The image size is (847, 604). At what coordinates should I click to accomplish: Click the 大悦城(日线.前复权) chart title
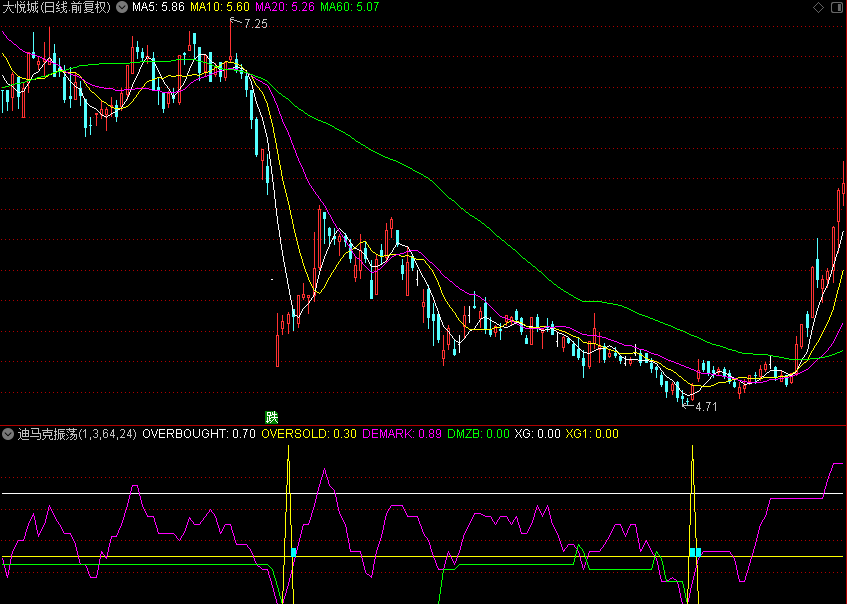[x=57, y=7]
